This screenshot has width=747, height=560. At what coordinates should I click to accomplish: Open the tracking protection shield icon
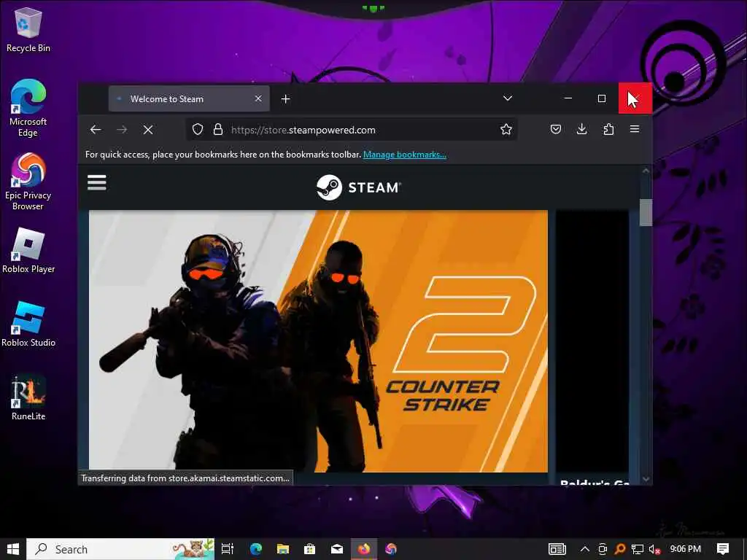pyautogui.click(x=198, y=130)
